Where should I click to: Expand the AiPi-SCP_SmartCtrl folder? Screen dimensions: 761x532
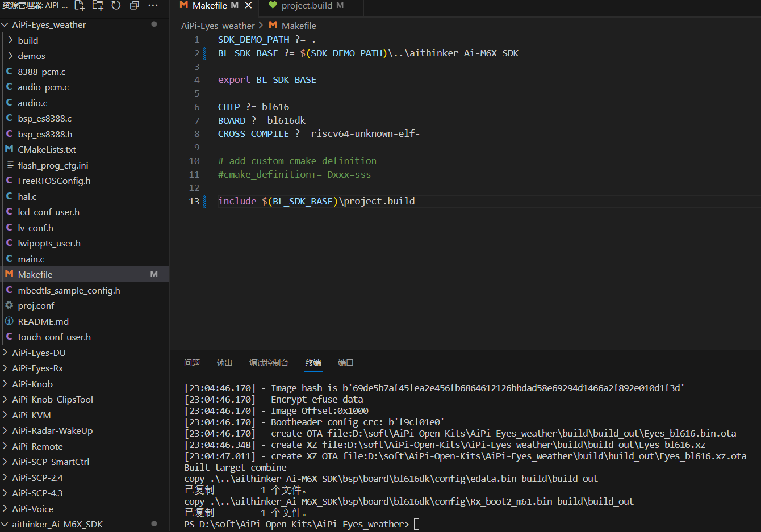pos(85,462)
